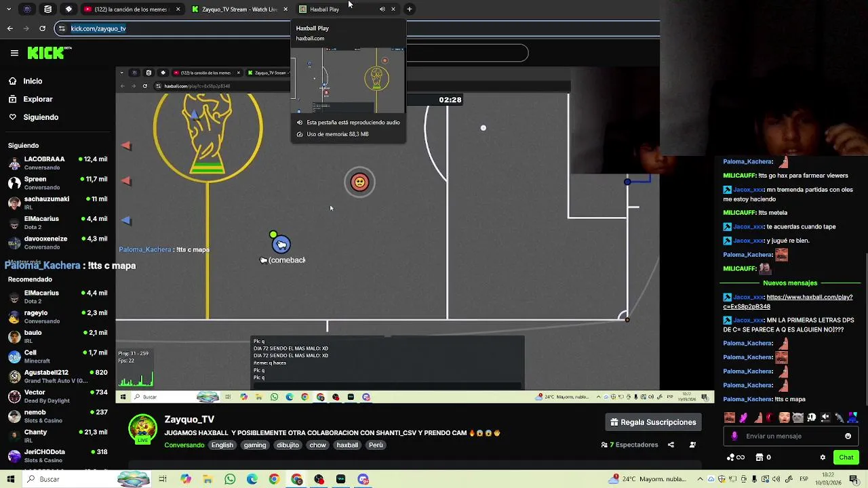This screenshot has height=488, width=868.
Task: Go to Inicio in sidebar
Action: [x=33, y=81]
